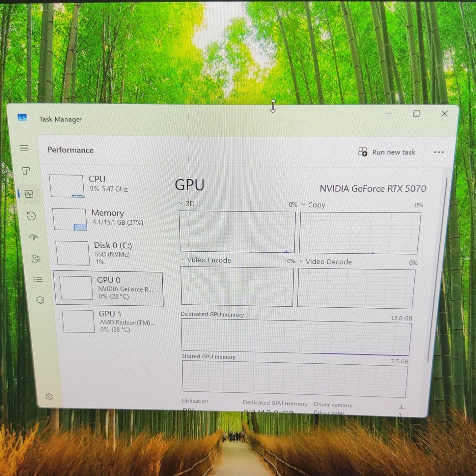Click the Performance page heading
The width and height of the screenshot is (476, 476).
pos(70,150)
